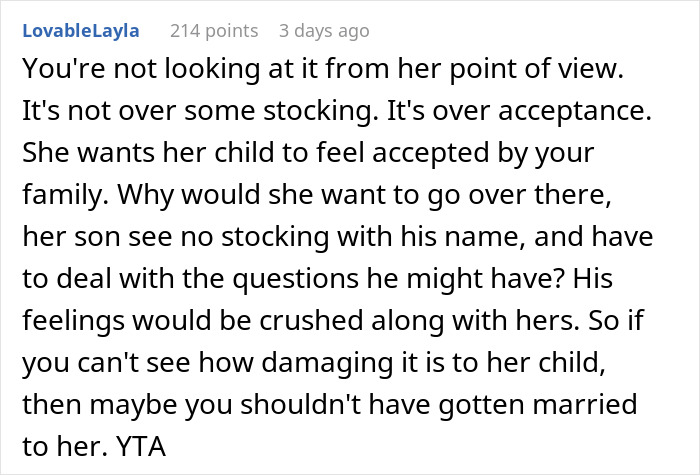Open the '3 days ago' timestamp permalink

[324, 31]
